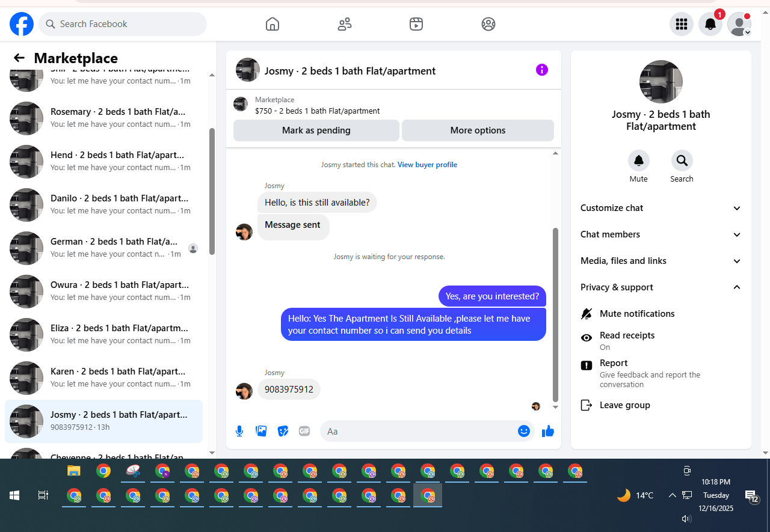Click the Report exclamation icon
The width and height of the screenshot is (770, 532).
click(x=587, y=365)
